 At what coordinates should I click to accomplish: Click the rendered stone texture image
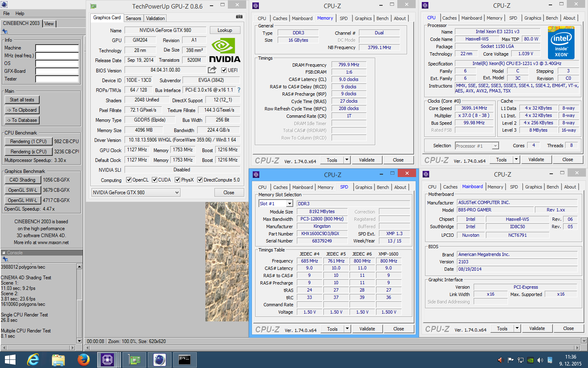click(x=227, y=262)
